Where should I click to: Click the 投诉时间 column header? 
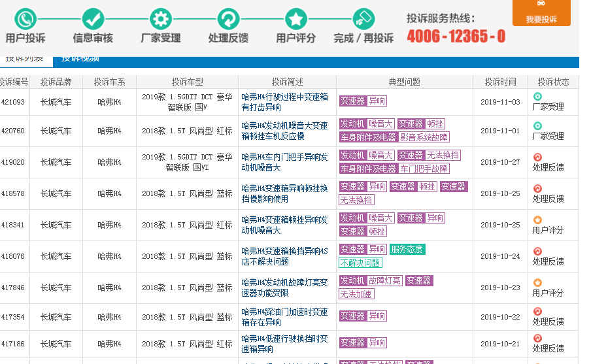(500, 82)
